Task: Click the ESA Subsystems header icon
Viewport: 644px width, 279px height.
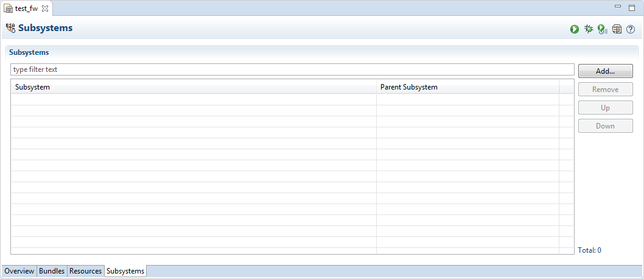Action: [10, 28]
